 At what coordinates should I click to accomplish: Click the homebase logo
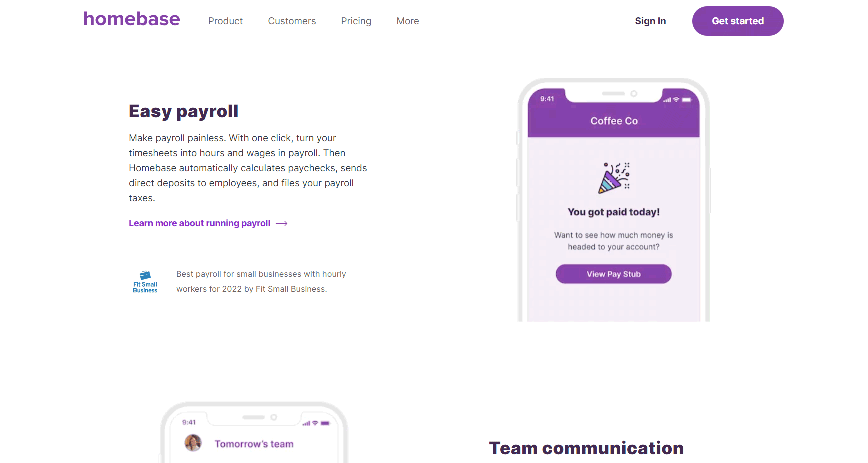tap(131, 19)
